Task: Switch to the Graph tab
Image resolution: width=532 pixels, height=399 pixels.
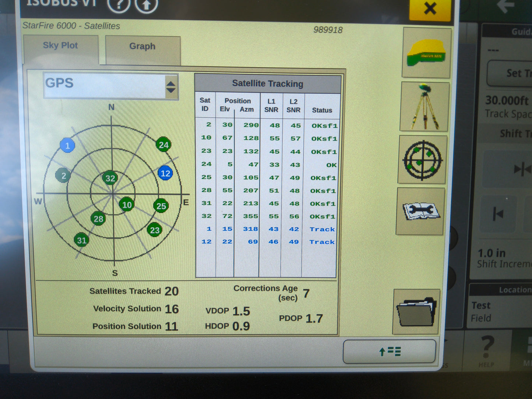Action: point(142,46)
